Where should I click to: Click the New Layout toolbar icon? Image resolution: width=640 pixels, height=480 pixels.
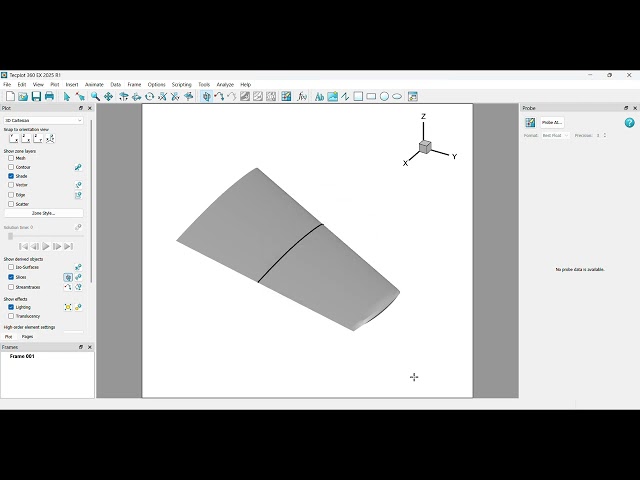10,96
